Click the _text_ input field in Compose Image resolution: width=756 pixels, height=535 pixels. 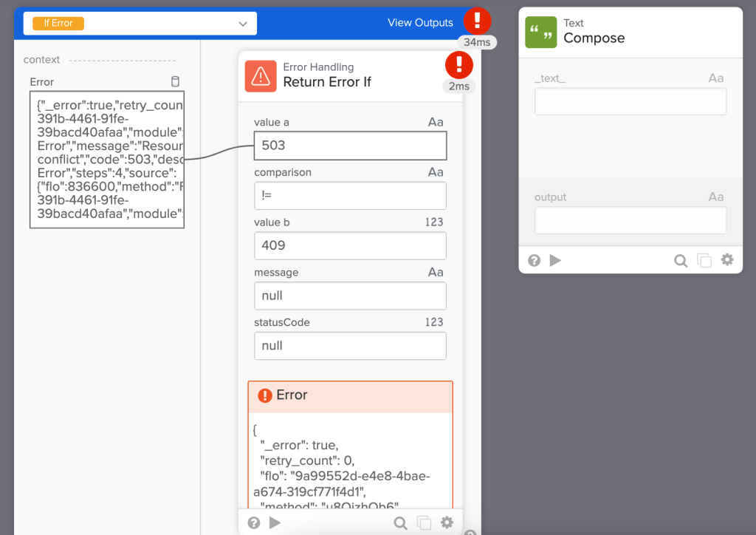point(630,102)
